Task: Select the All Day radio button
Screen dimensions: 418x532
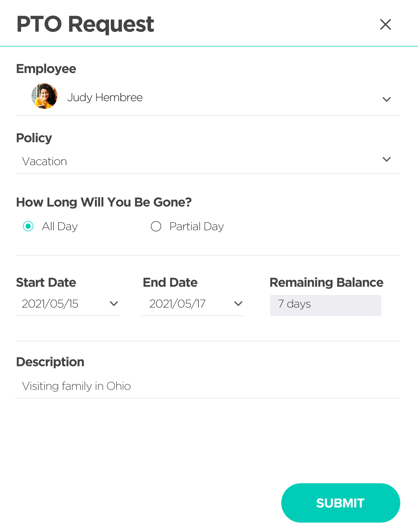Action: tap(28, 226)
